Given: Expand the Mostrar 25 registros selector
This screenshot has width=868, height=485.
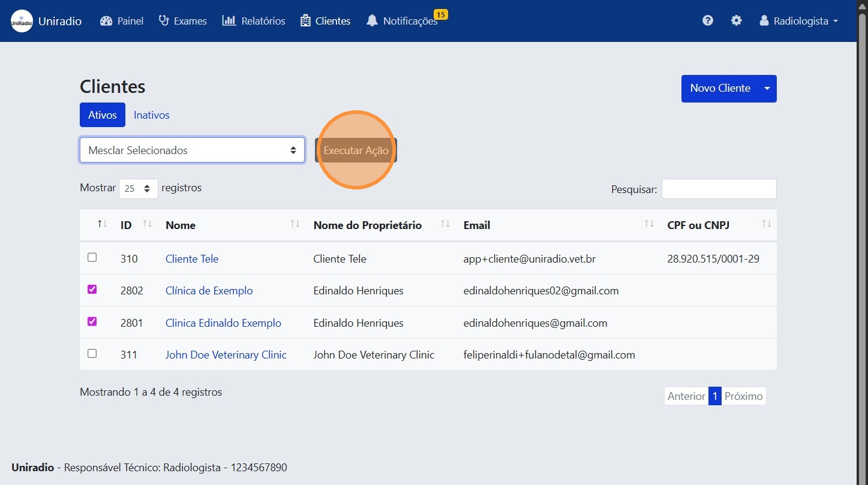Looking at the screenshot, I should click(139, 188).
